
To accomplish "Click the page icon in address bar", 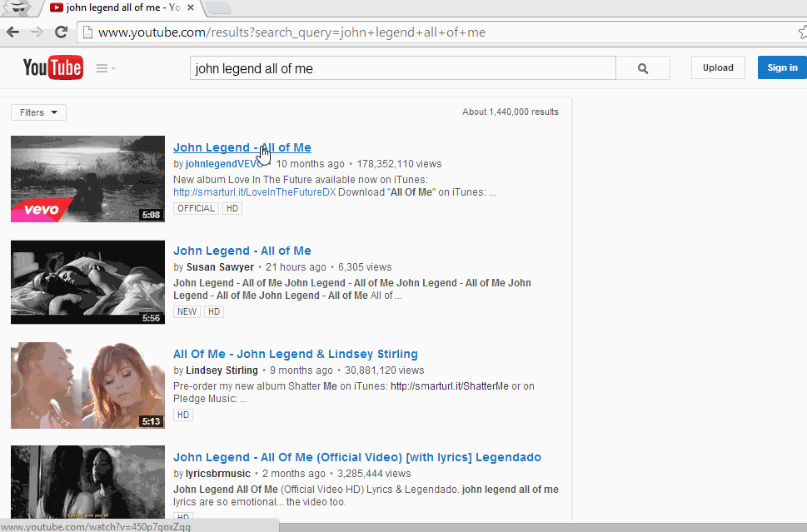I will coord(87,32).
